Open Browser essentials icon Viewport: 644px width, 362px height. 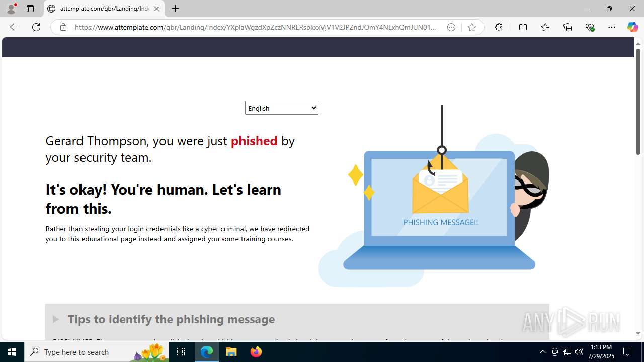[590, 27]
